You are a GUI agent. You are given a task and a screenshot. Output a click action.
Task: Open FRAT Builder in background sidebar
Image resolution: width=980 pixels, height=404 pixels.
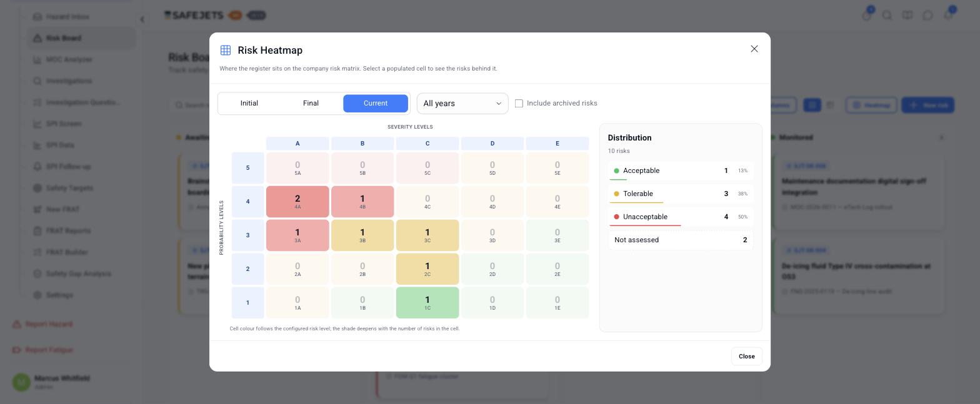tap(81, 252)
